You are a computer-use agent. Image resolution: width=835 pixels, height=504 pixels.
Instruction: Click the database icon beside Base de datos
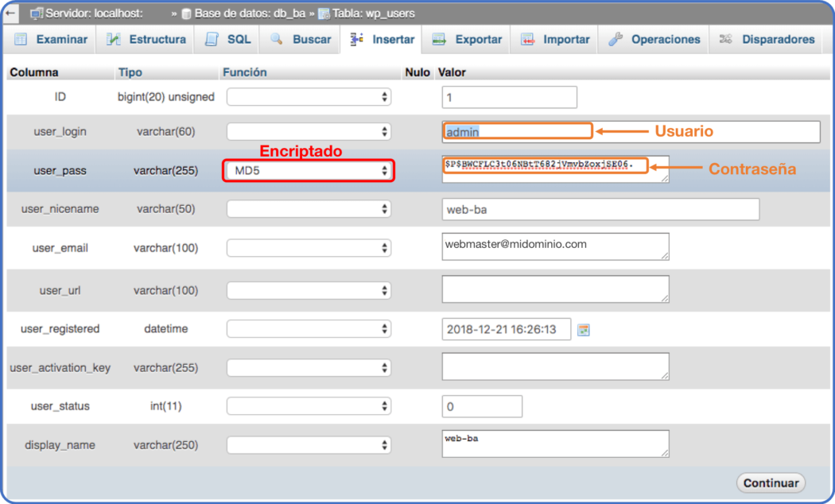point(186,14)
